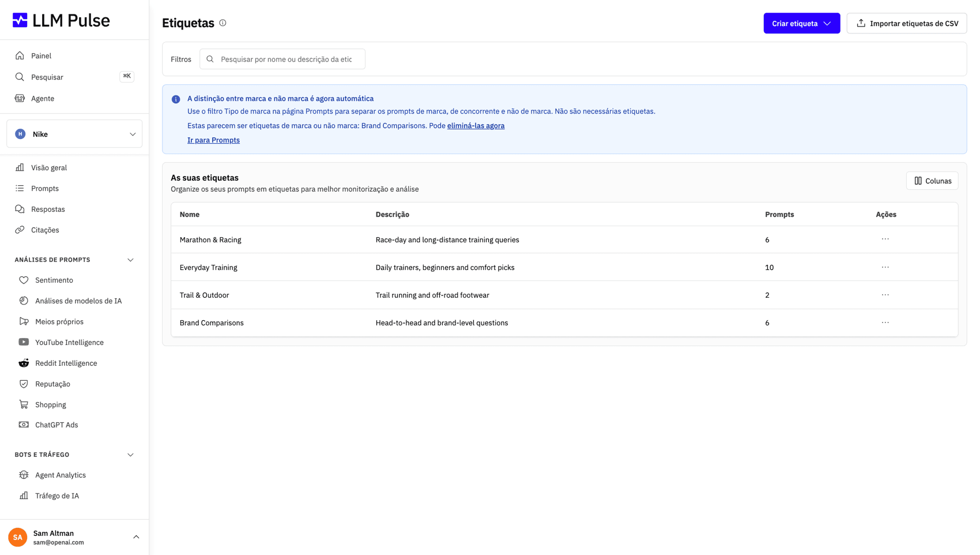Open the Nike brand selector dropdown
This screenshot has width=980, height=555.
coord(74,134)
